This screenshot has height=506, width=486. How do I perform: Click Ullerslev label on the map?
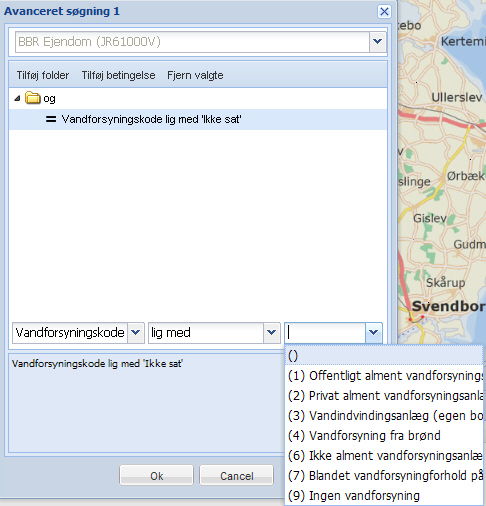click(x=457, y=97)
